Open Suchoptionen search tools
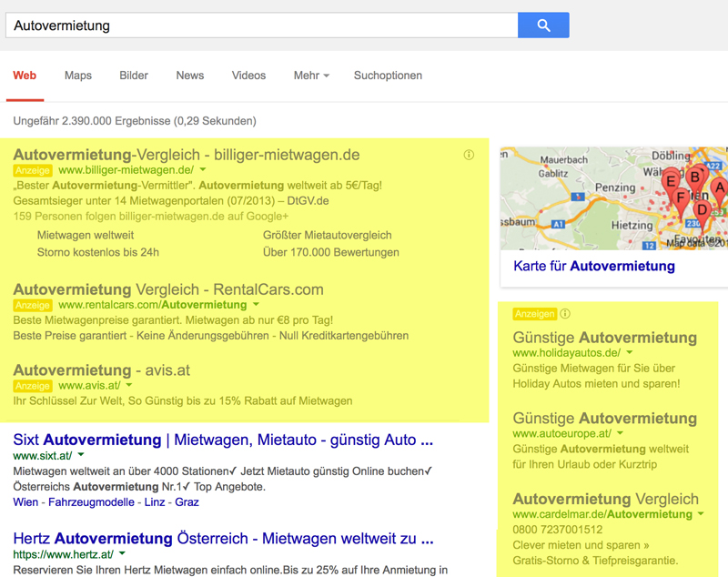 coord(389,76)
